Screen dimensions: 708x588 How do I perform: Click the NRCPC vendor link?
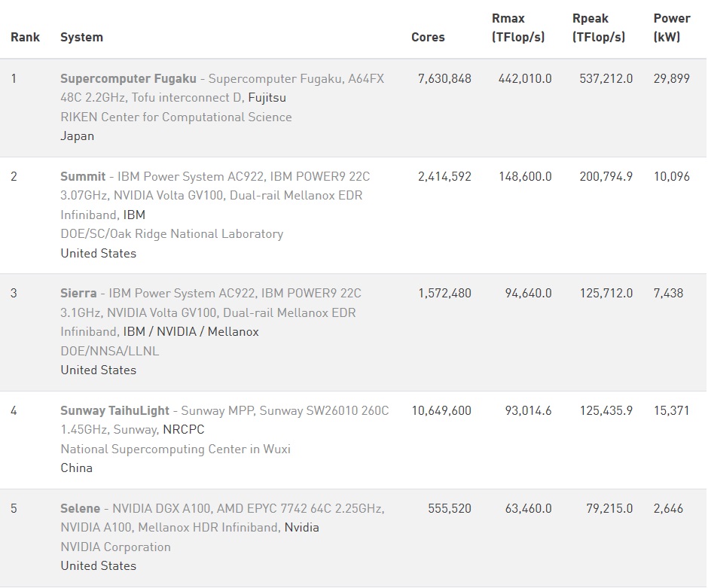coord(183,430)
